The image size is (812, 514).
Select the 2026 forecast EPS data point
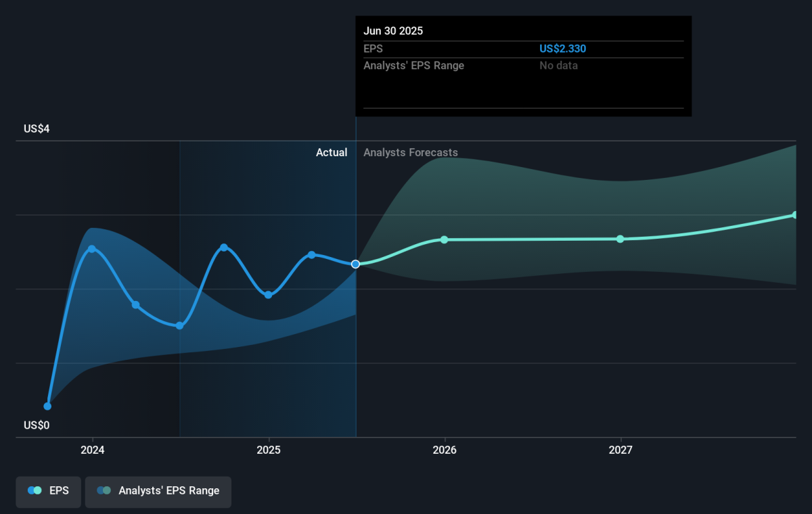(444, 239)
